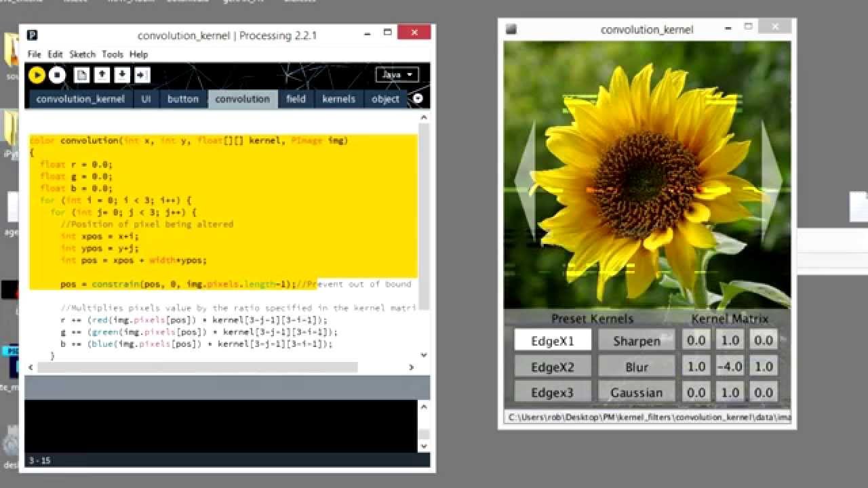Switch to the UI tab
This screenshot has height=488, width=868.
click(146, 99)
